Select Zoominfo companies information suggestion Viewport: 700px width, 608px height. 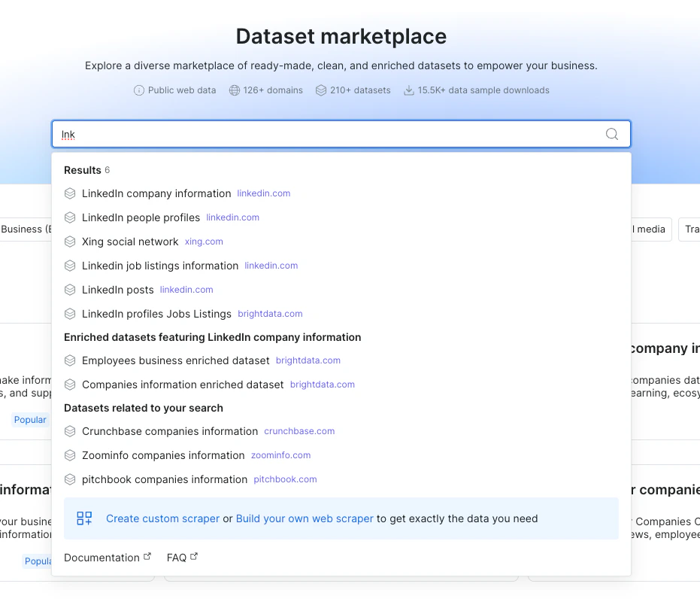163,455
